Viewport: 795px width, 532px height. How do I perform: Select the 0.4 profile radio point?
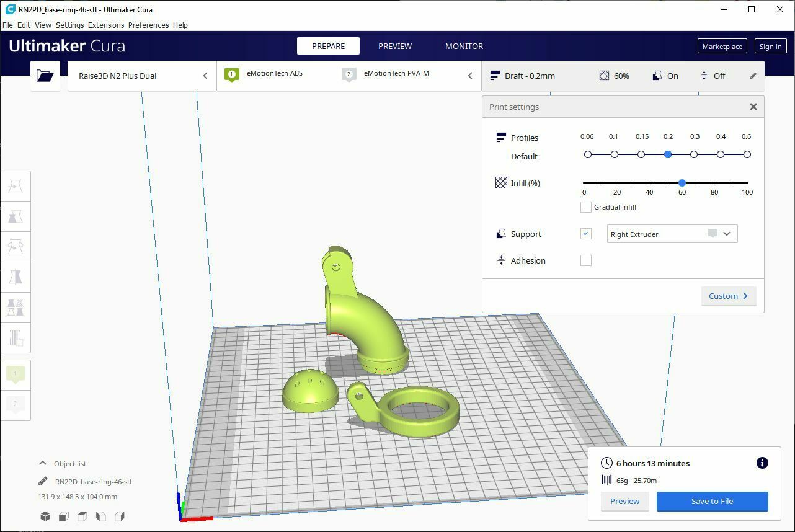click(721, 154)
